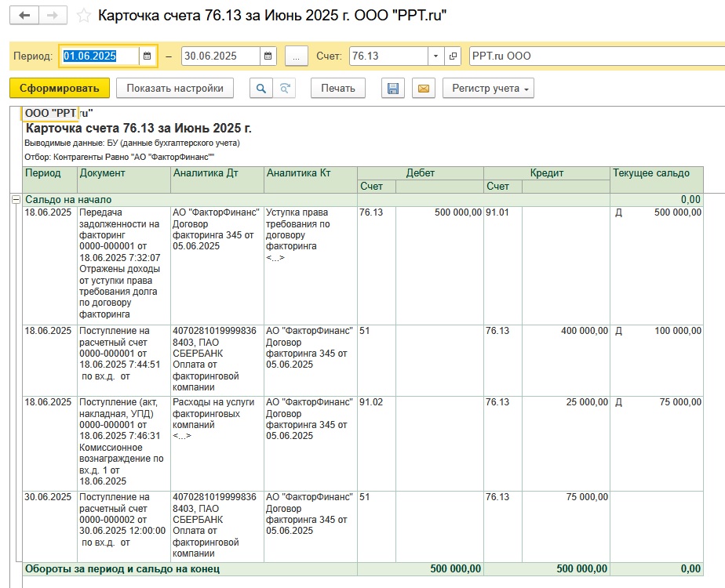Click the Печать button
Screen dimensions: 725x588
point(338,89)
